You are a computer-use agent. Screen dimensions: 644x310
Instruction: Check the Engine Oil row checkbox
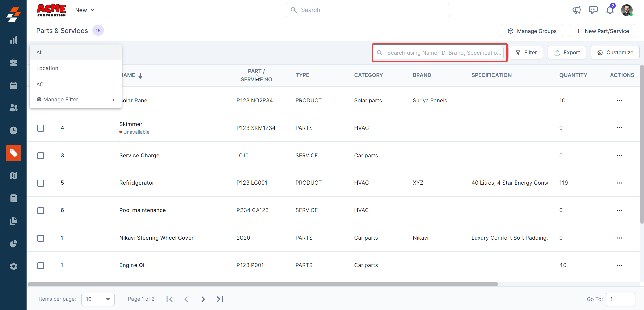coord(41,266)
